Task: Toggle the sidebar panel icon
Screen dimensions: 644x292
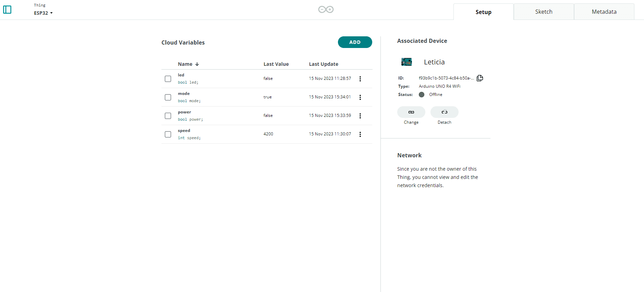Action: (x=7, y=10)
